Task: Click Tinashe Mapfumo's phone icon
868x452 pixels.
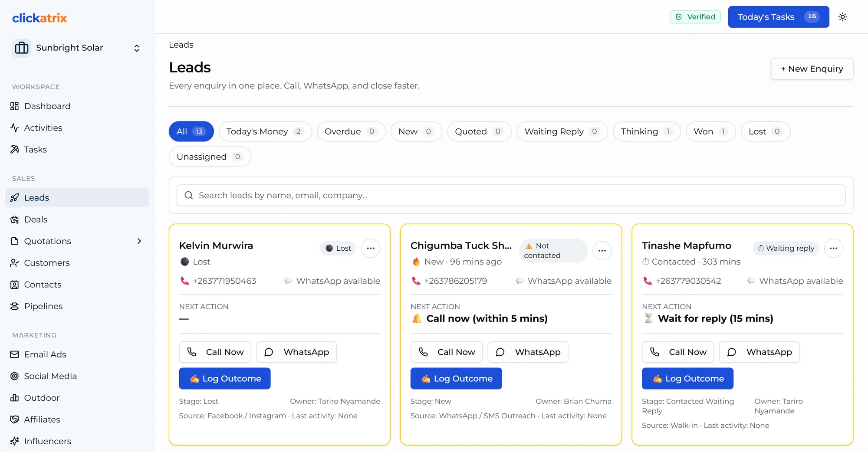Action: 648,281
